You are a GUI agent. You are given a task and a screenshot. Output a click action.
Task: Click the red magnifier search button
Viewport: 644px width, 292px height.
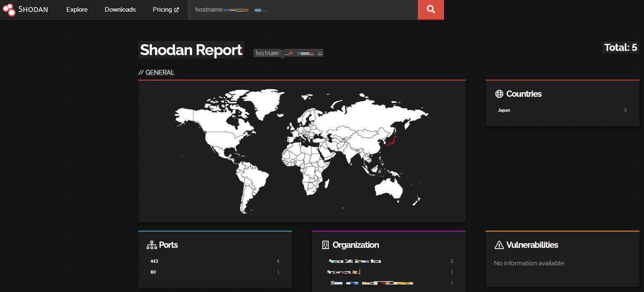click(x=431, y=10)
